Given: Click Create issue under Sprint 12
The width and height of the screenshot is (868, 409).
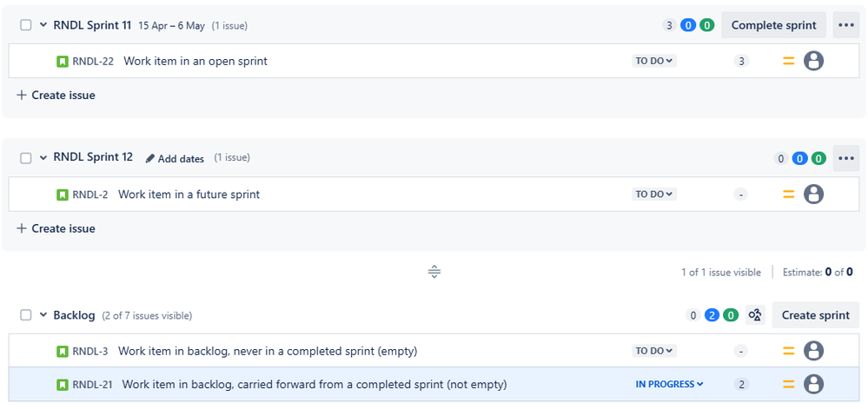Looking at the screenshot, I should coord(56,229).
